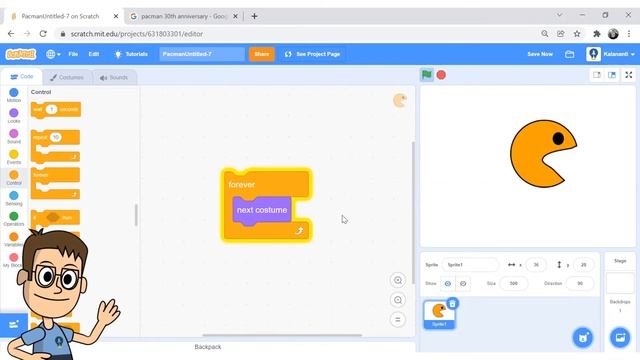Open the Backpack panel

point(208,347)
